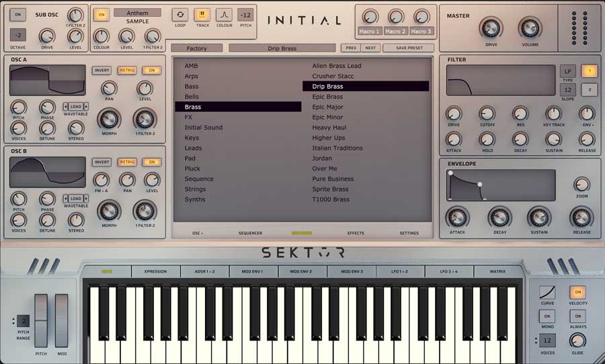Click the Envelope Zoom knob
The width and height of the screenshot is (605, 364).
pyautogui.click(x=581, y=185)
